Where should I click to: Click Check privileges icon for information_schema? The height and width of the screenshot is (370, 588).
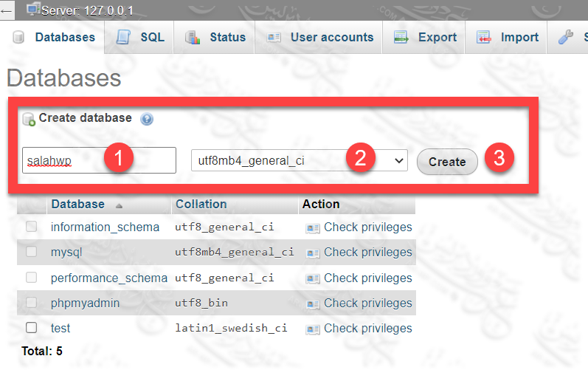coord(313,227)
